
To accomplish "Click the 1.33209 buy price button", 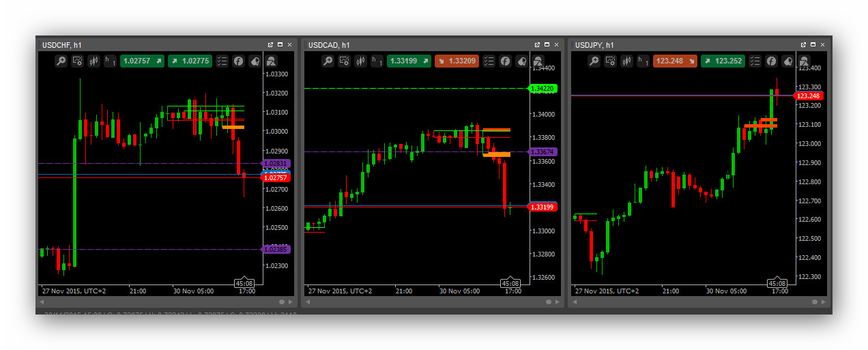I will [457, 61].
